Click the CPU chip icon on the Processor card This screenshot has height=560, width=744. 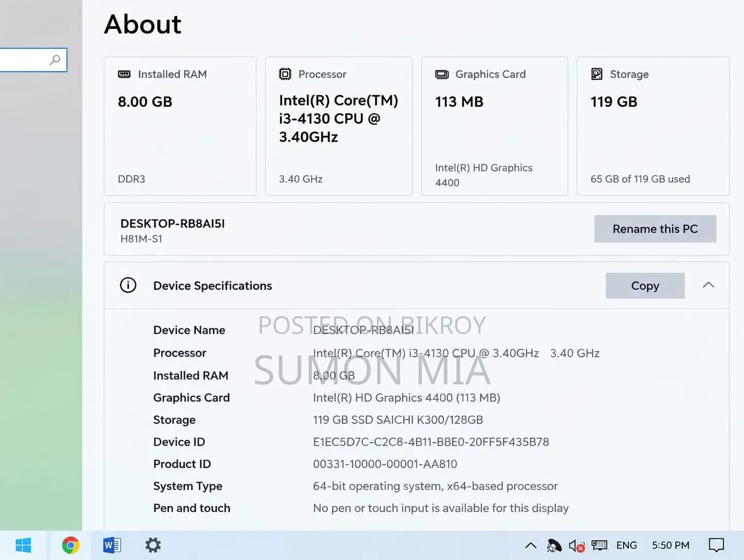click(285, 74)
